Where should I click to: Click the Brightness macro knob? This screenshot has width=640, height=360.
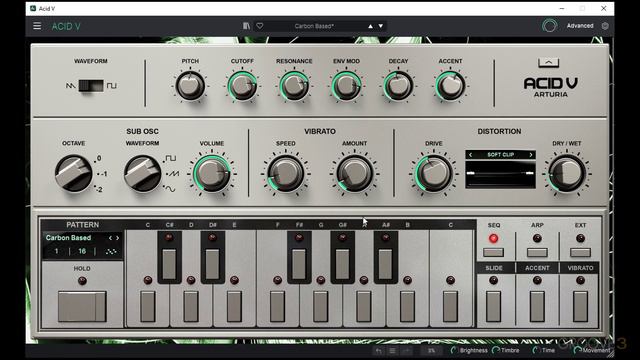[x=454, y=351]
